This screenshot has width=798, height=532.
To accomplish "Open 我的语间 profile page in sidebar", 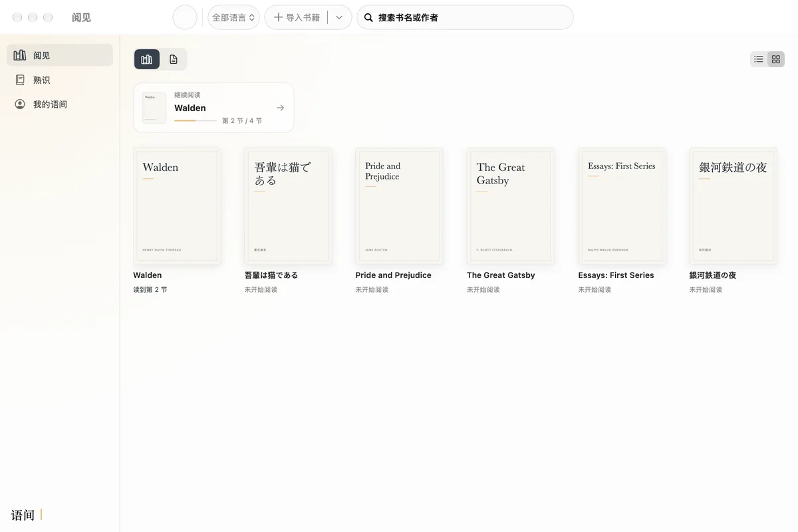I will 60,104.
